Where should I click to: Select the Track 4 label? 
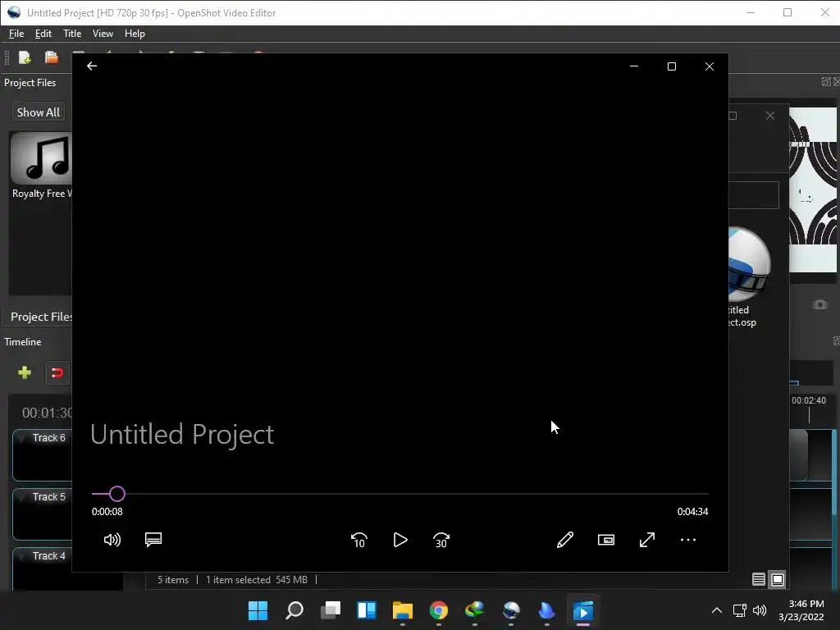[48, 555]
